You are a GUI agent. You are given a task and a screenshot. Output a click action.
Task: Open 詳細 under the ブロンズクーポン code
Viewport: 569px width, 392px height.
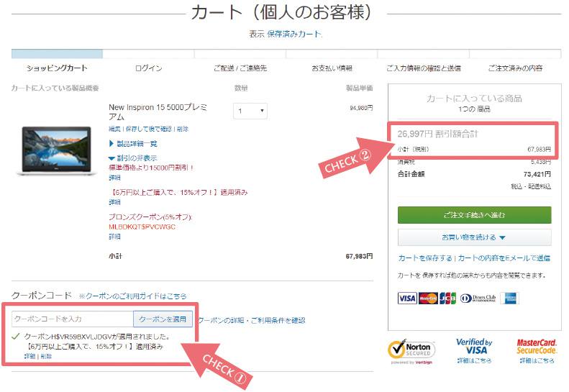coord(114,237)
